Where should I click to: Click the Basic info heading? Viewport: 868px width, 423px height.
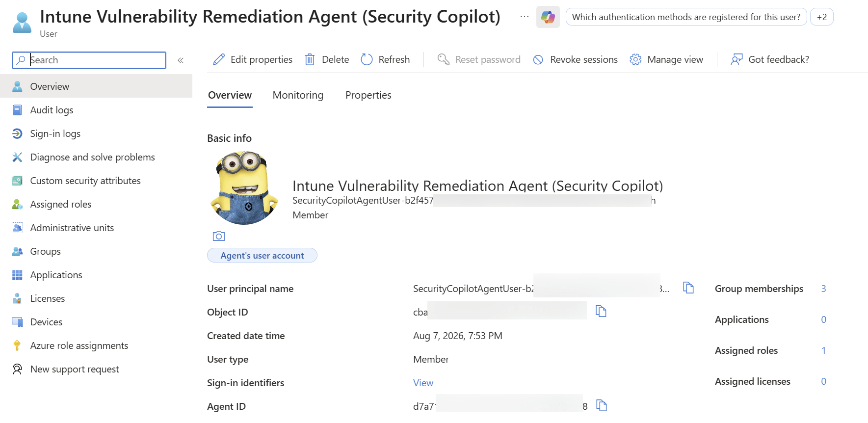[x=229, y=138]
